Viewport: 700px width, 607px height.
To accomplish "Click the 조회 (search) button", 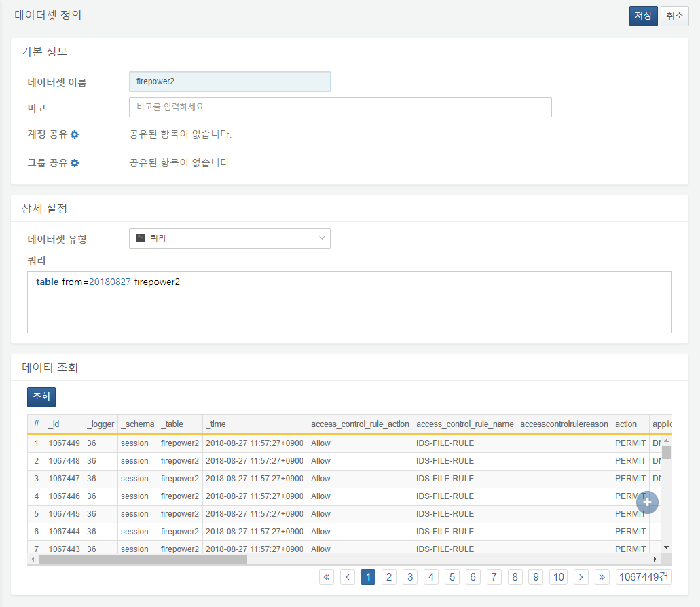I will [x=41, y=397].
